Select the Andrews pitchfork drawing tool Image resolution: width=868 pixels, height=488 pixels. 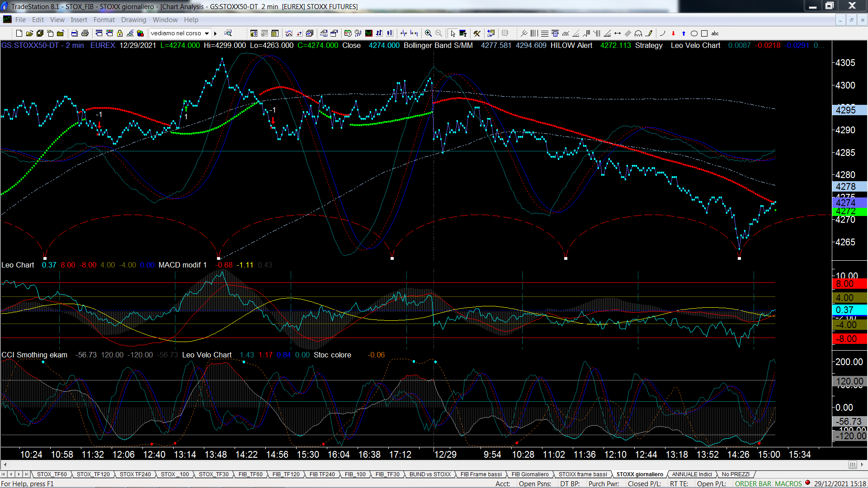[524, 33]
